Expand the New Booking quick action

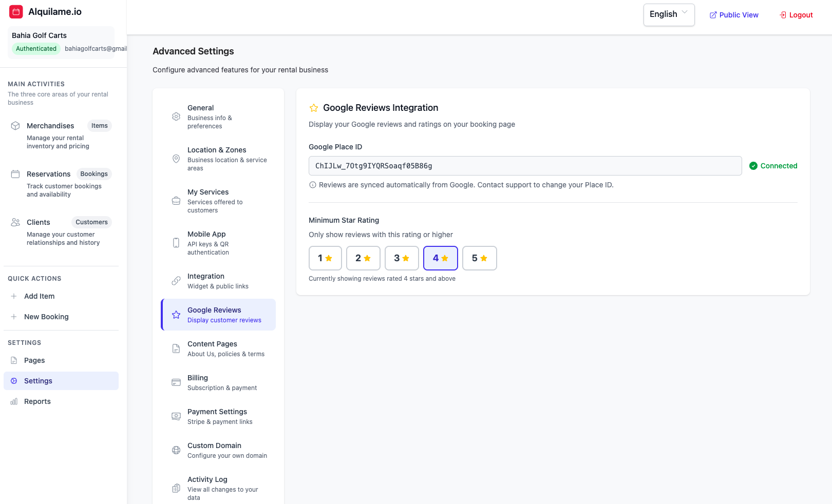coord(46,317)
